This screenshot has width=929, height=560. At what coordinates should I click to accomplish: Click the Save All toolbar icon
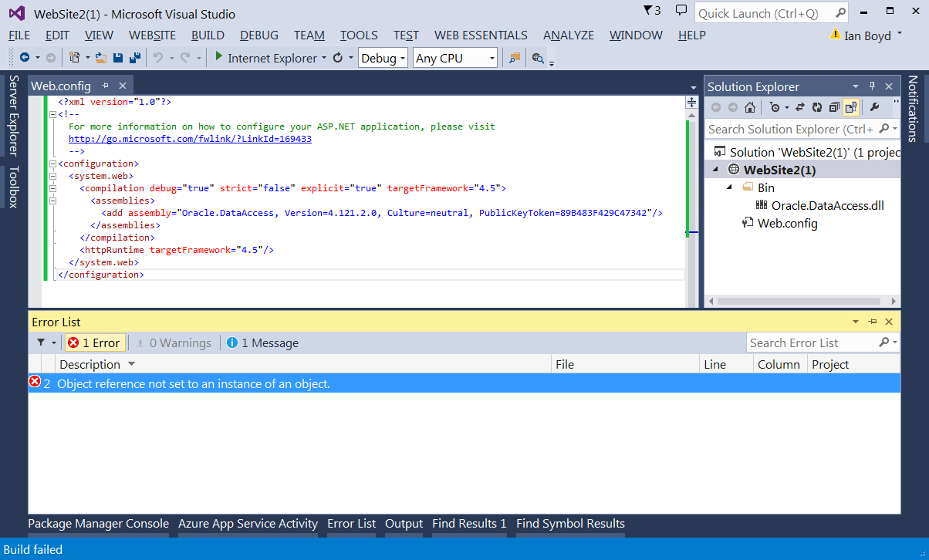pyautogui.click(x=134, y=58)
